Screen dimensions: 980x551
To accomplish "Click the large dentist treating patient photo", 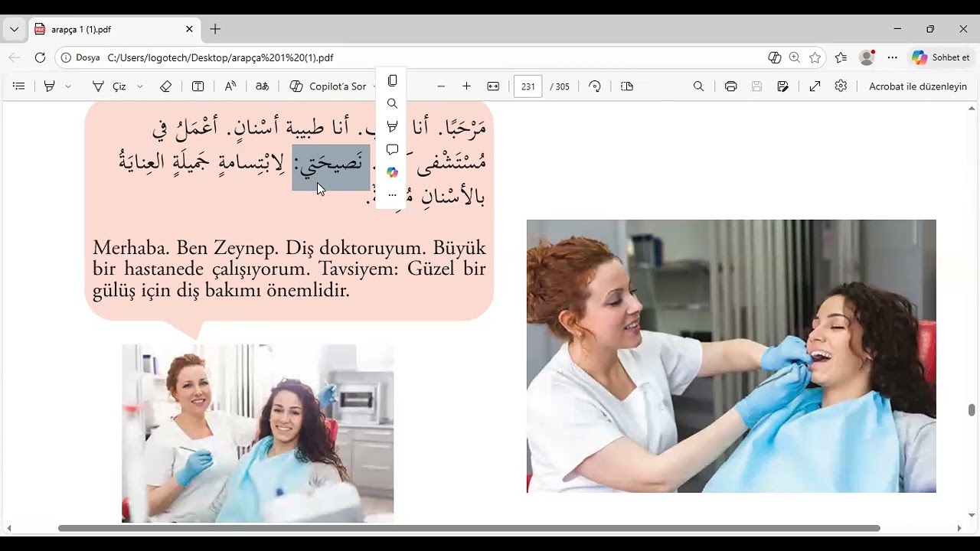I will 731,356.
